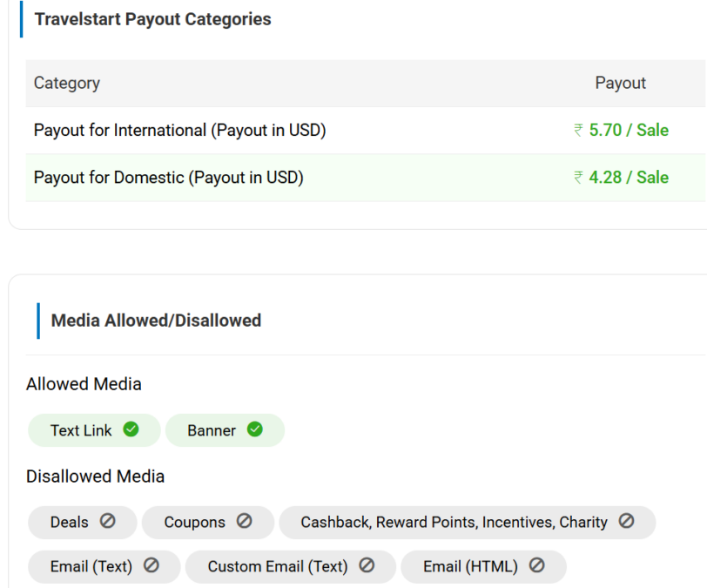This screenshot has height=588, width=707.
Task: Click the green check icon on Banner
Action: pos(254,429)
